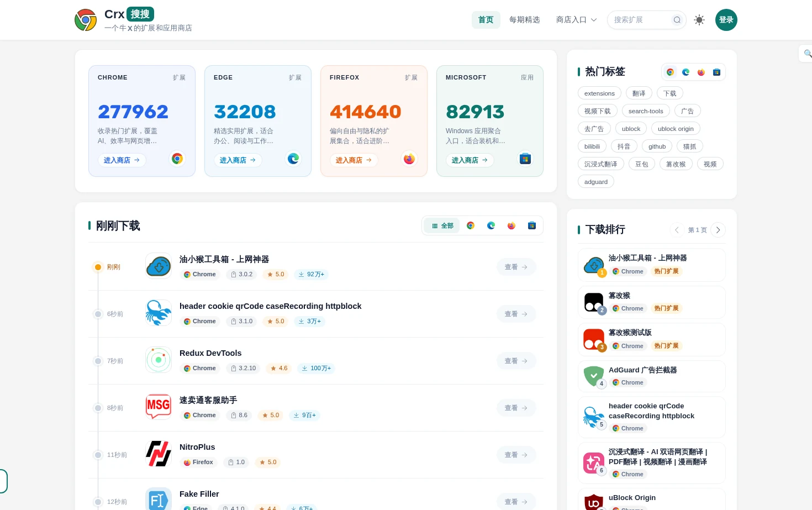The image size is (812, 510).
Task: Select the github hot tag
Action: pos(657,146)
